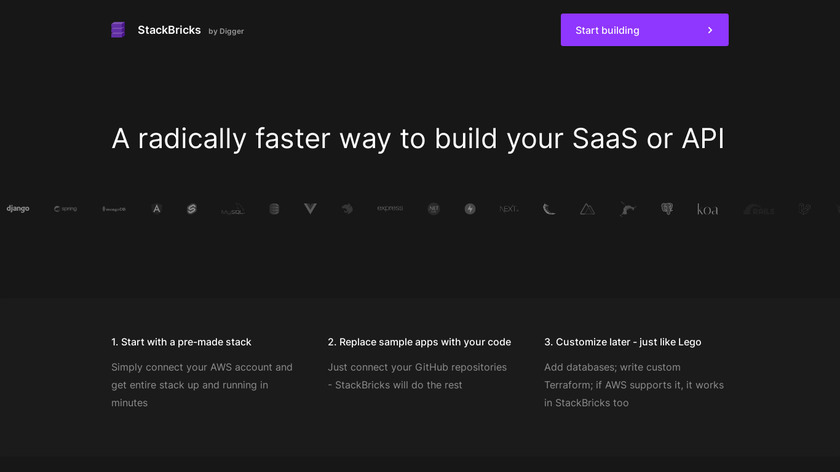Click the arrow in Start building button

710,30
